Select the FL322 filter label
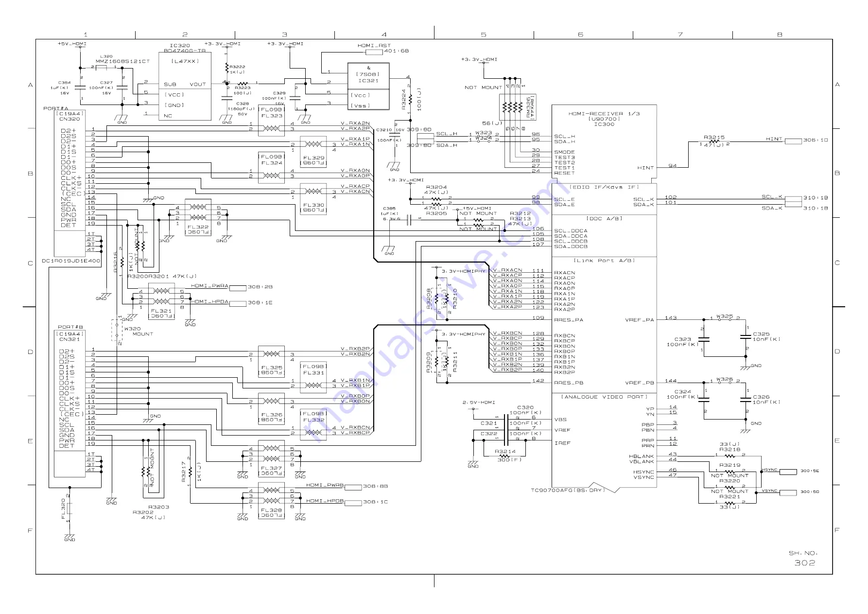The image size is (868, 614). tap(198, 227)
